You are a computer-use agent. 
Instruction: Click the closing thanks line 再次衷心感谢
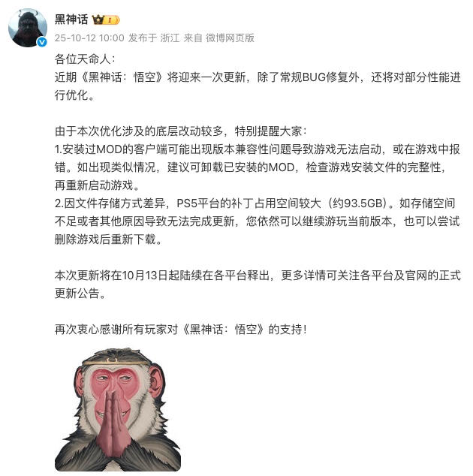pos(181,330)
